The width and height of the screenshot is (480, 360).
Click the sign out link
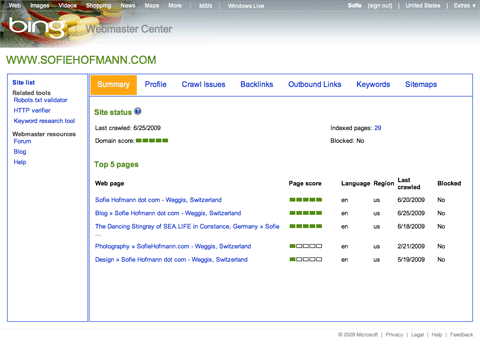(380, 6)
